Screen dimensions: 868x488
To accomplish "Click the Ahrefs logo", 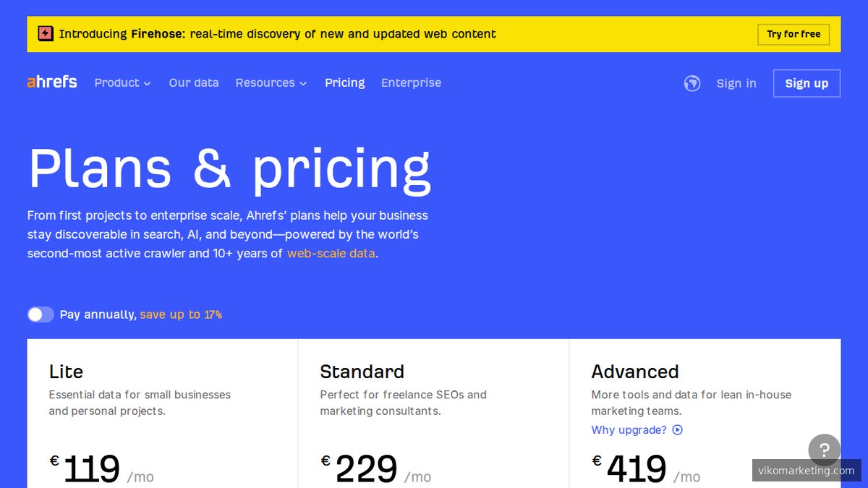I will coord(52,82).
